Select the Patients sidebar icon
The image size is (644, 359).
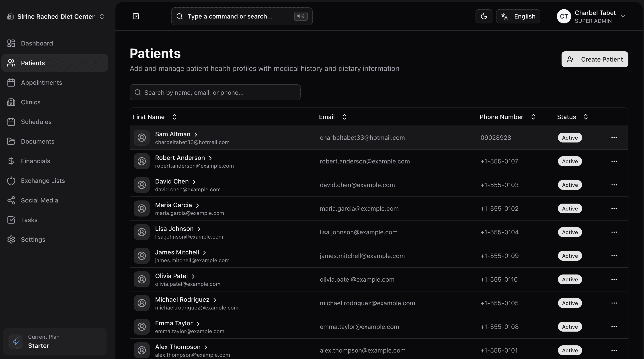[11, 63]
